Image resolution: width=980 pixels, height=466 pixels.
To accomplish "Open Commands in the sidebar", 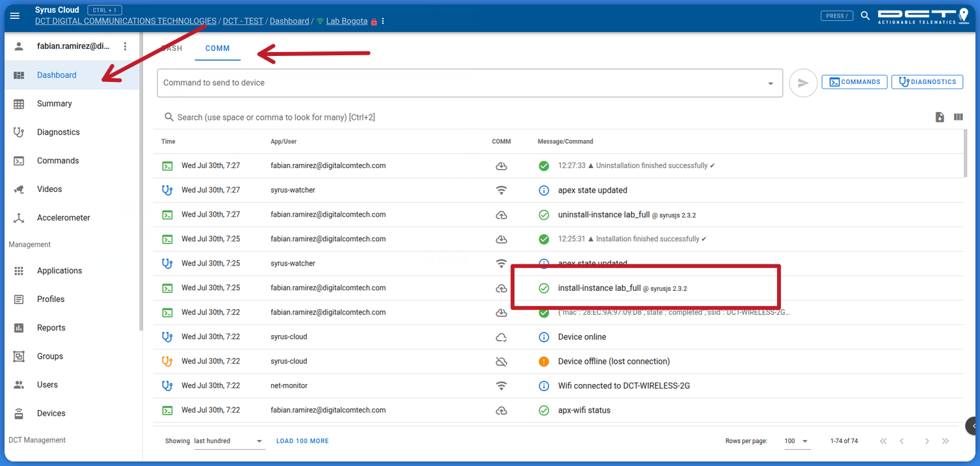I will point(72,161).
